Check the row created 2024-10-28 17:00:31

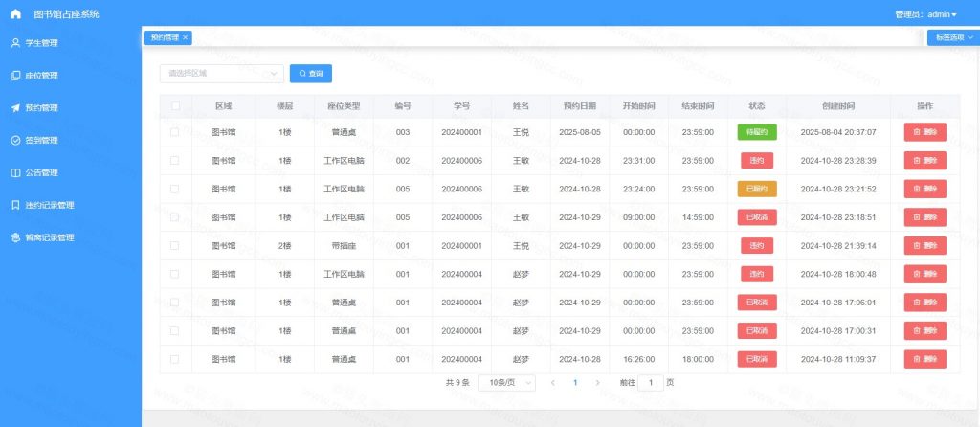coord(175,330)
